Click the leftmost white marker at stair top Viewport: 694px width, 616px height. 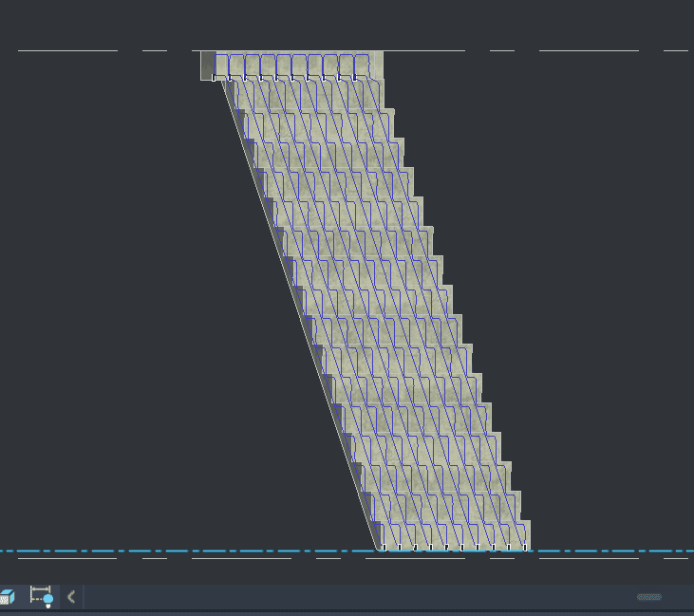214,77
